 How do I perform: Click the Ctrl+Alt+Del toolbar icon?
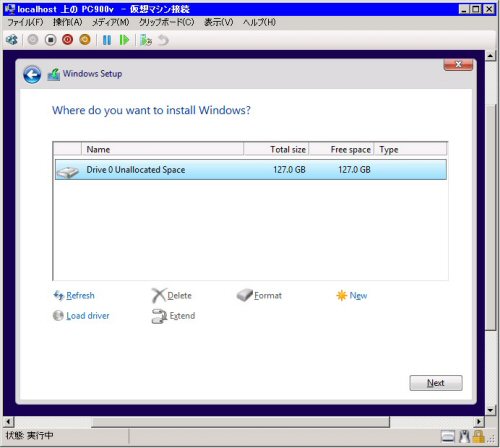tap(12, 40)
